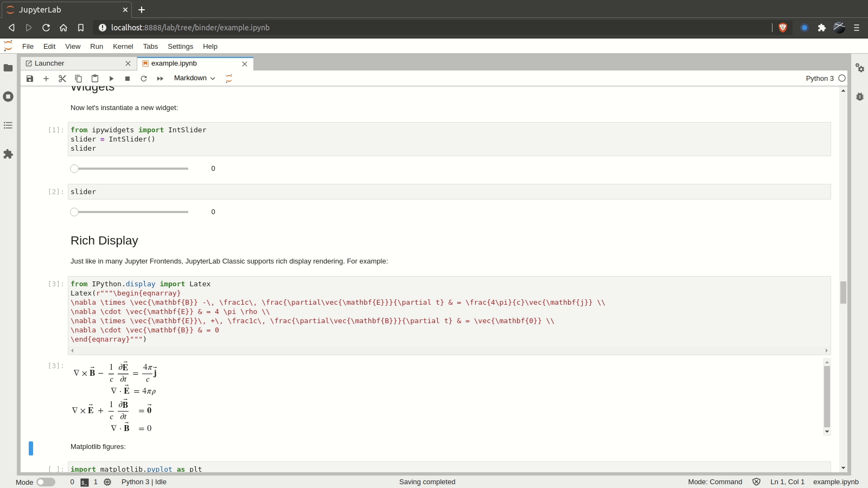Click the Mode: Command status item
The height and width of the screenshot is (488, 868).
point(715,482)
